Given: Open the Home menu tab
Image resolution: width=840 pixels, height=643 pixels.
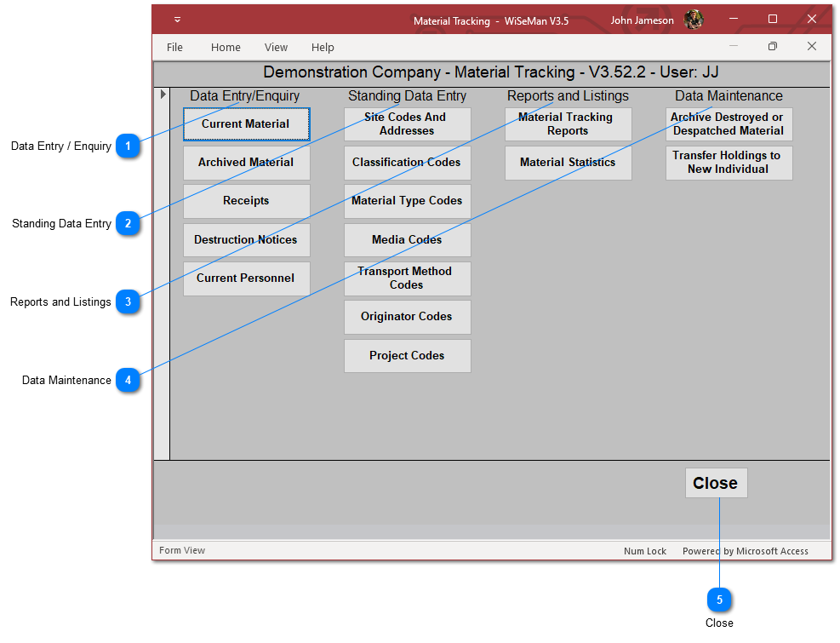Looking at the screenshot, I should click(226, 48).
